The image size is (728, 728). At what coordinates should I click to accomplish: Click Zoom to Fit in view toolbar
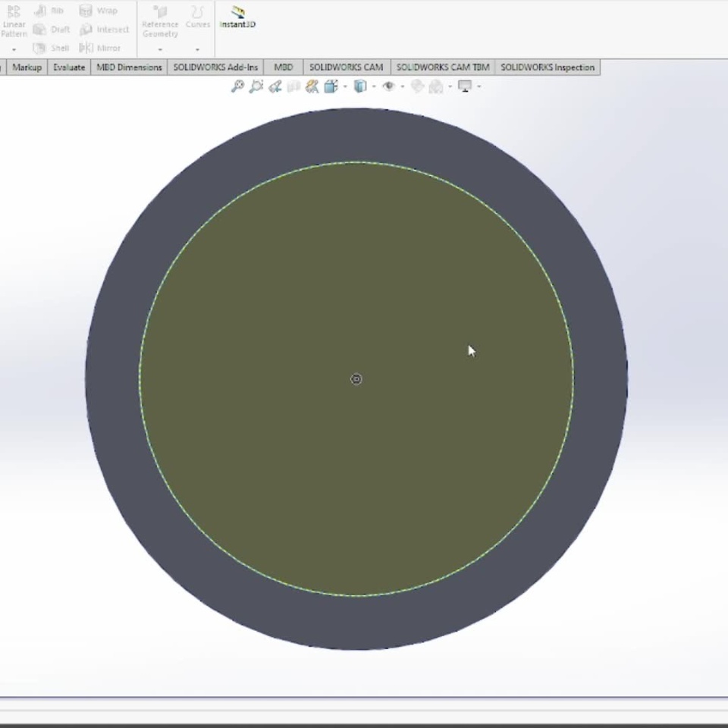[237, 86]
